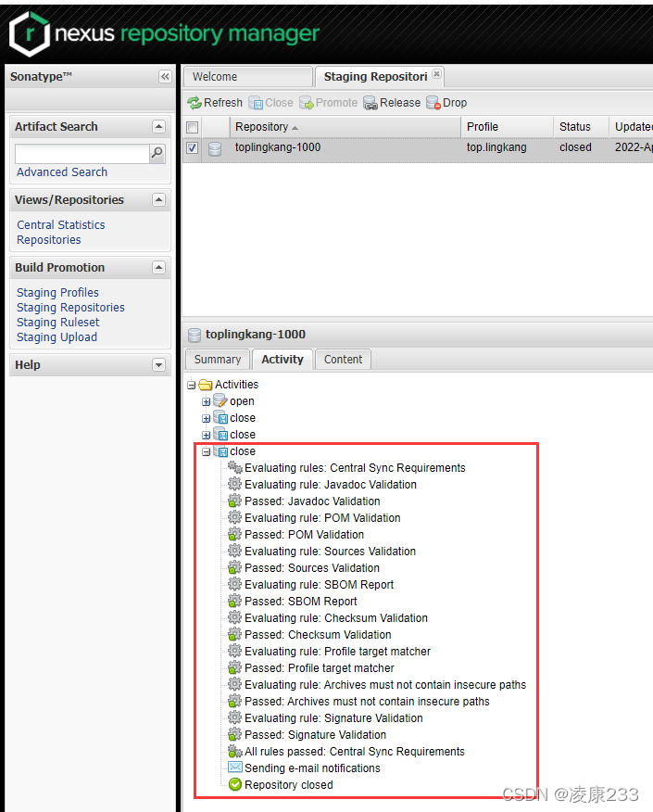Click the Repository closed green check icon
Viewport: 653px width, 812px height.
(235, 784)
